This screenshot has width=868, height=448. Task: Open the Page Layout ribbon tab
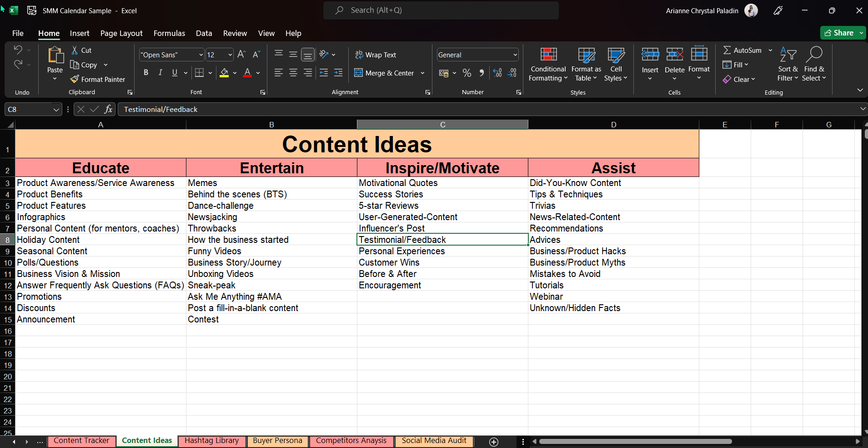(x=121, y=33)
